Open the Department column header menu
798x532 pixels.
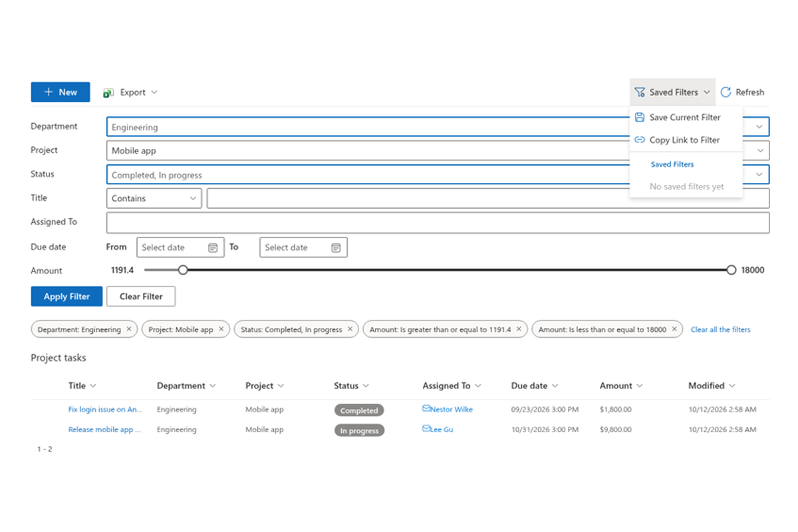coord(186,386)
